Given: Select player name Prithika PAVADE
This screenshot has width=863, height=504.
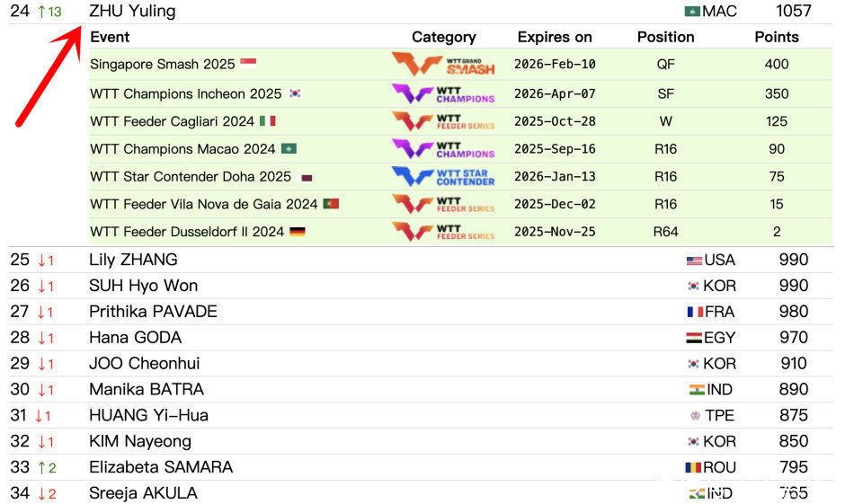Looking at the screenshot, I should 153,312.
